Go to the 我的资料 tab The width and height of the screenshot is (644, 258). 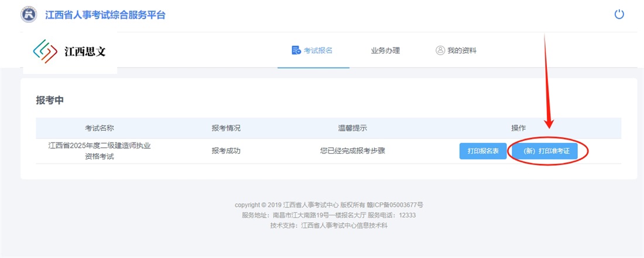point(456,50)
